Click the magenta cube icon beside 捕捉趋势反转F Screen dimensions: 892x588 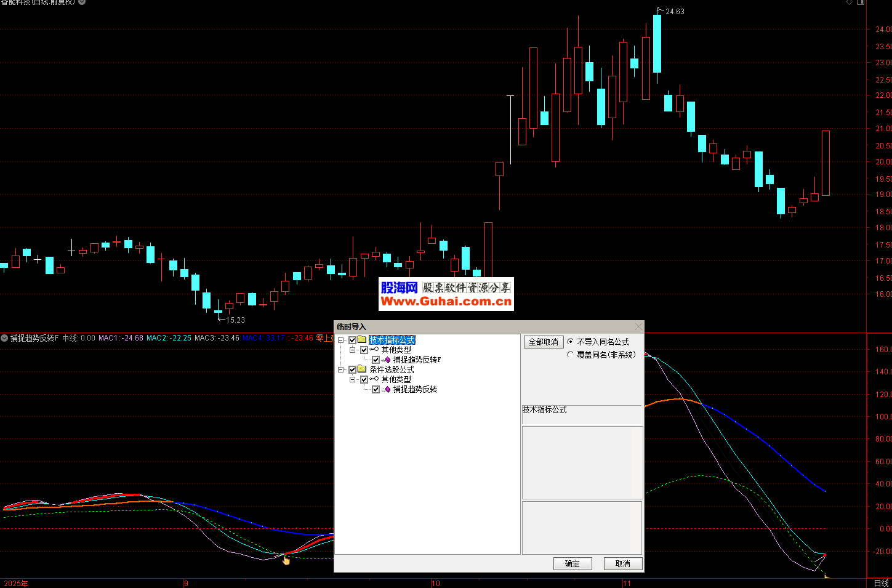pyautogui.click(x=387, y=360)
